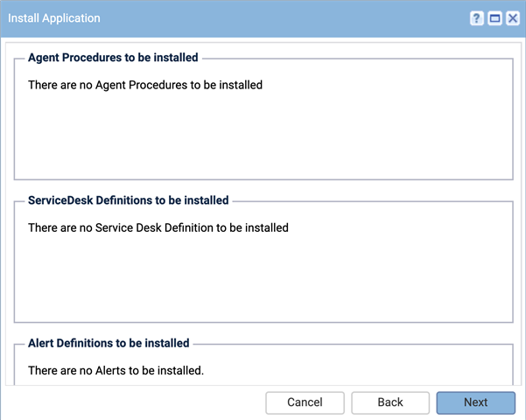Screen dimensions: 526x420
Task: Open the help question mark icon
Action: click(477, 18)
